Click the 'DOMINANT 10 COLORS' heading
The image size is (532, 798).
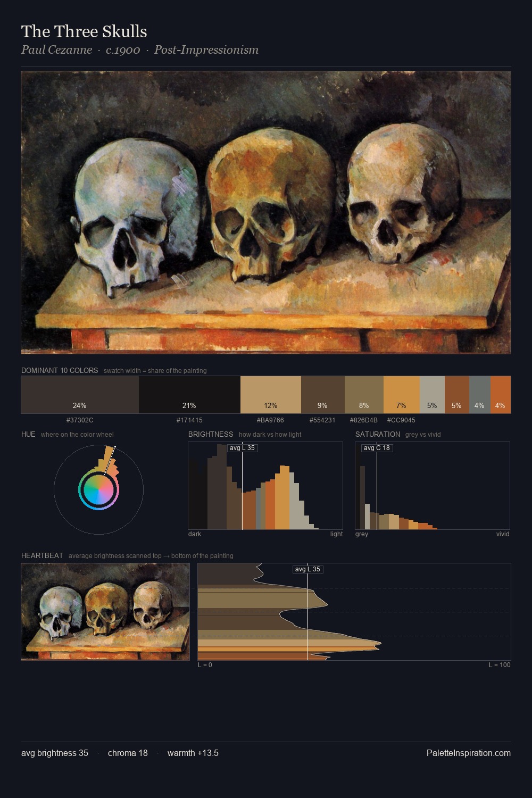tap(60, 370)
